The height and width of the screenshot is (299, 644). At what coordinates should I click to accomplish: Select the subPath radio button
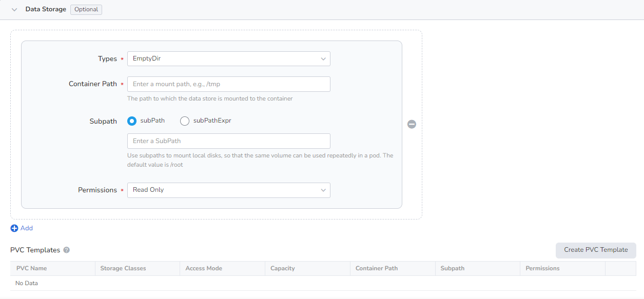click(x=132, y=121)
